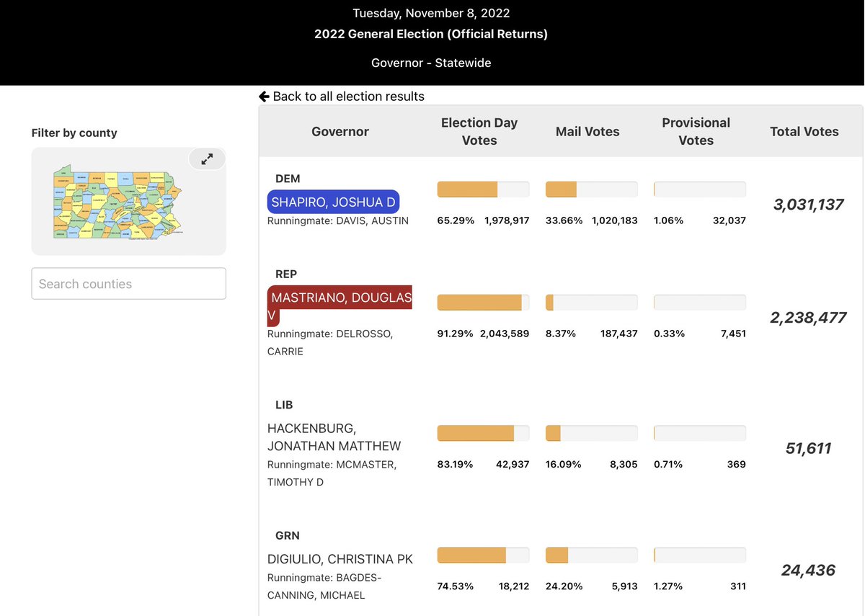The width and height of the screenshot is (865, 616).
Task: Click Runningmate: DAVIS, AUSTIN text
Action: pos(338,221)
